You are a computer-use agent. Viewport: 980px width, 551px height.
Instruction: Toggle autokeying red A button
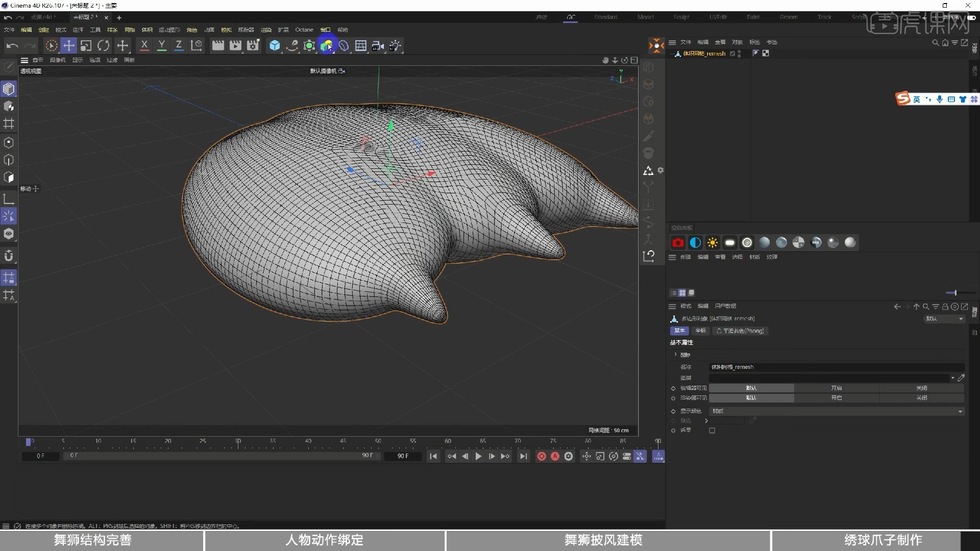[x=555, y=456]
